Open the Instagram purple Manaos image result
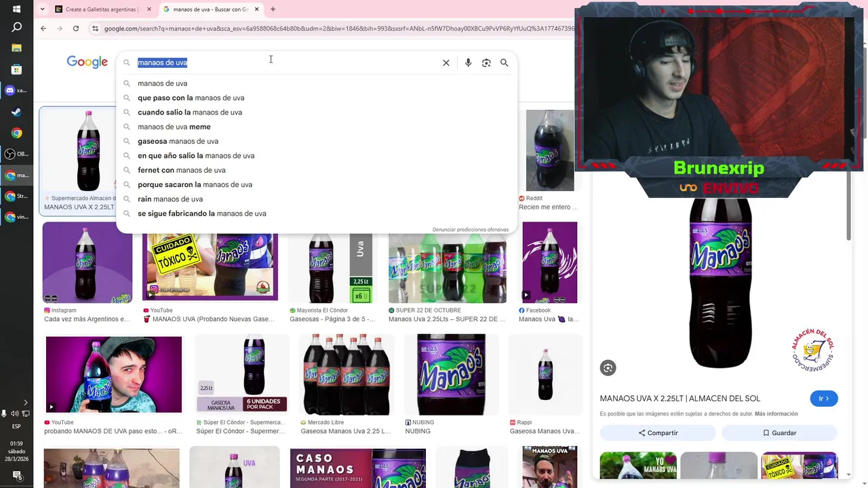The width and height of the screenshot is (868, 488). click(87, 262)
